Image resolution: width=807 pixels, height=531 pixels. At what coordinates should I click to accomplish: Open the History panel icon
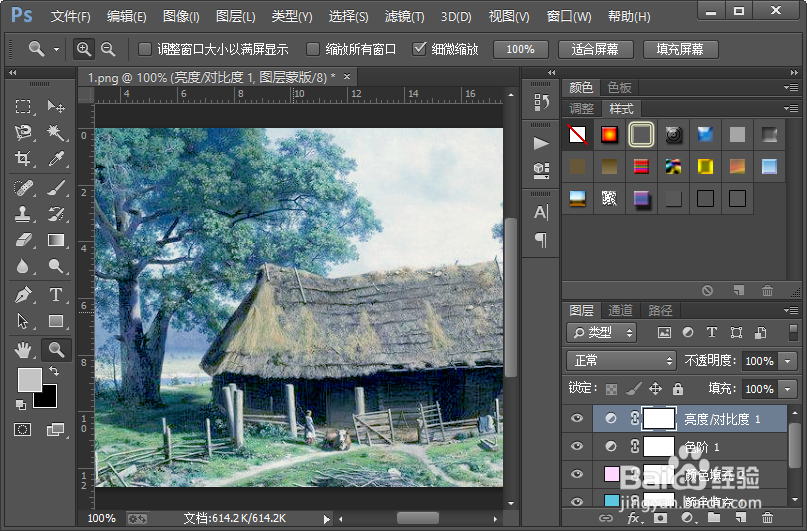point(541,102)
